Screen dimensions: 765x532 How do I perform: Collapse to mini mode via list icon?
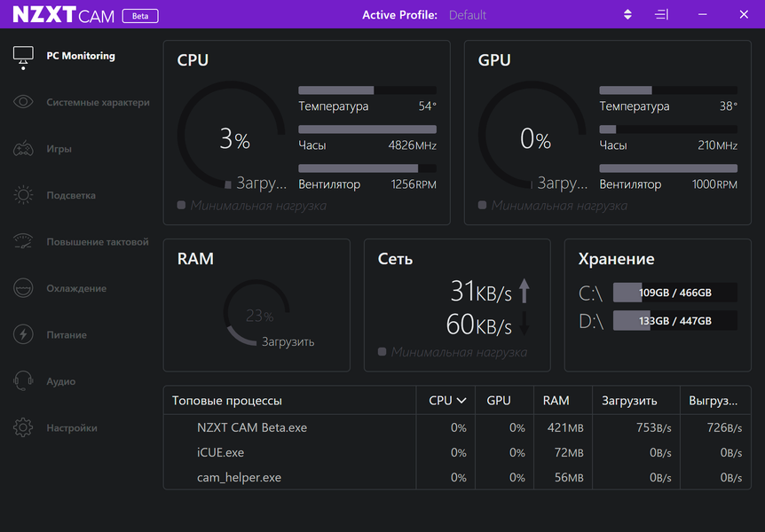[x=661, y=15]
